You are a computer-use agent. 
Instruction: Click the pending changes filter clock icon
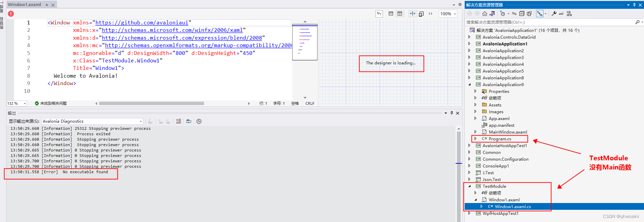[503, 14]
